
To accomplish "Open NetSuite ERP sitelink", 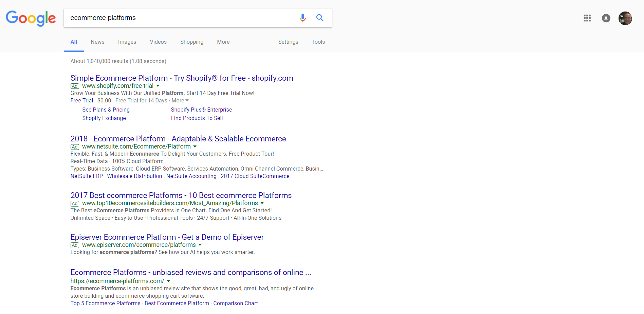I will (87, 176).
